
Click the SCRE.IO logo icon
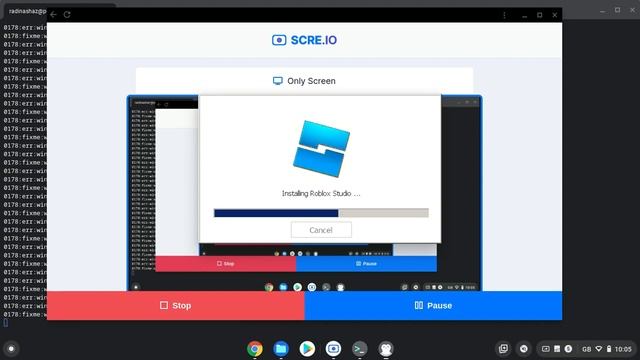pyautogui.click(x=279, y=40)
